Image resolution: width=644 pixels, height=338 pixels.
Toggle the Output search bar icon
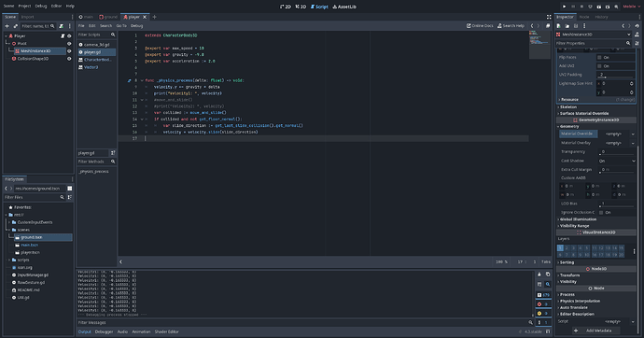click(548, 284)
